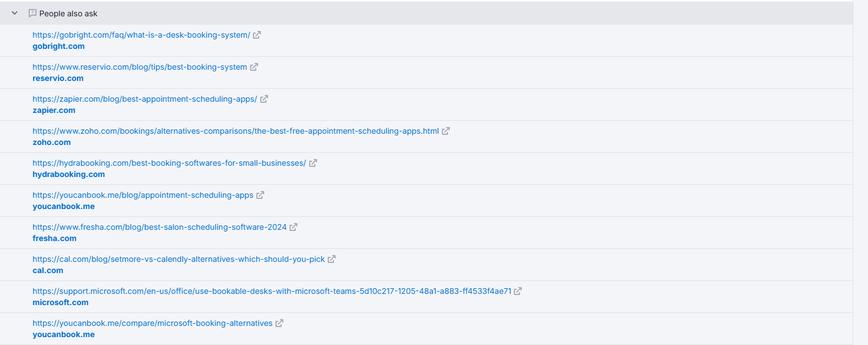868x345 pixels.
Task: Click the People also ask question icon
Action: [32, 13]
